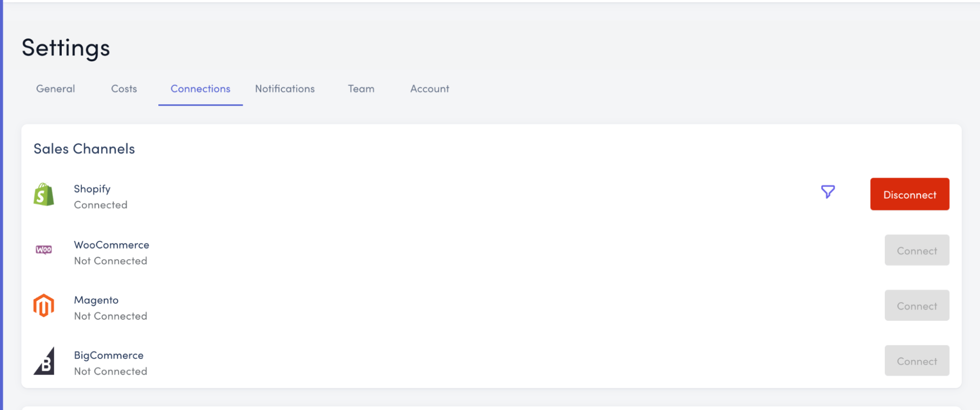The width and height of the screenshot is (980, 410).
Task: Connect the WooCommerce sales channel
Action: pos(916,250)
